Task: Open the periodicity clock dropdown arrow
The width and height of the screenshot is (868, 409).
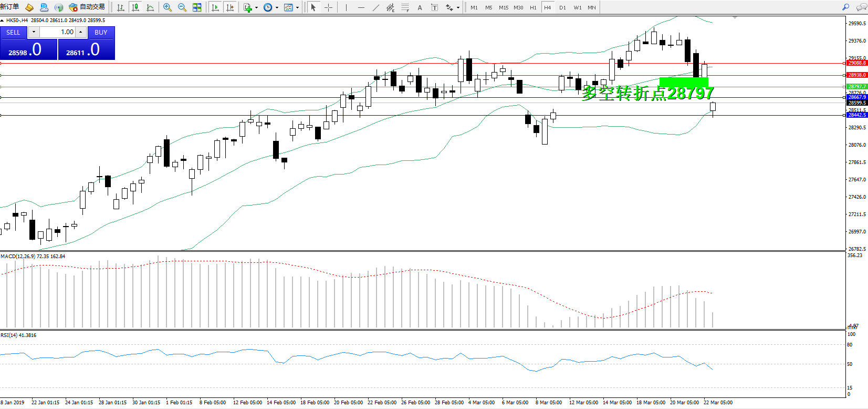Action: tap(277, 8)
